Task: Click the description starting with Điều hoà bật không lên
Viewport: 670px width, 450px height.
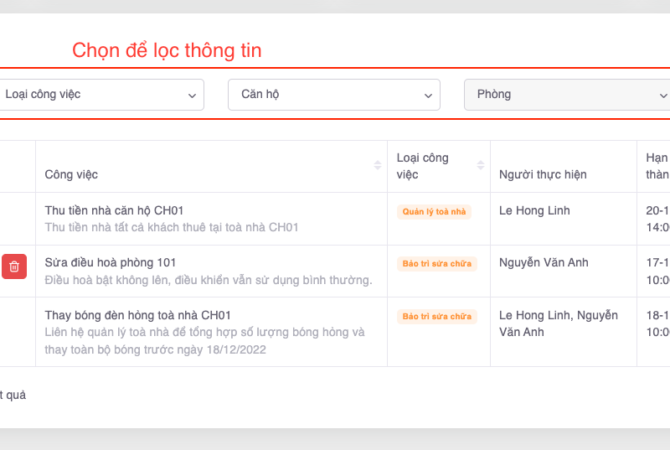Action: [x=208, y=280]
